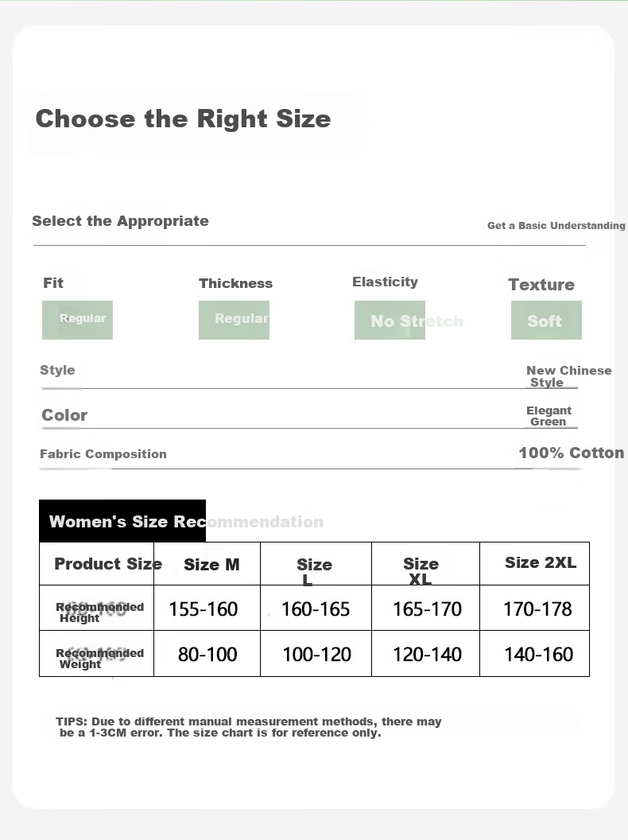Click the Regular badge under Thickness
Image resolution: width=628 pixels, height=840 pixels.
[234, 320]
